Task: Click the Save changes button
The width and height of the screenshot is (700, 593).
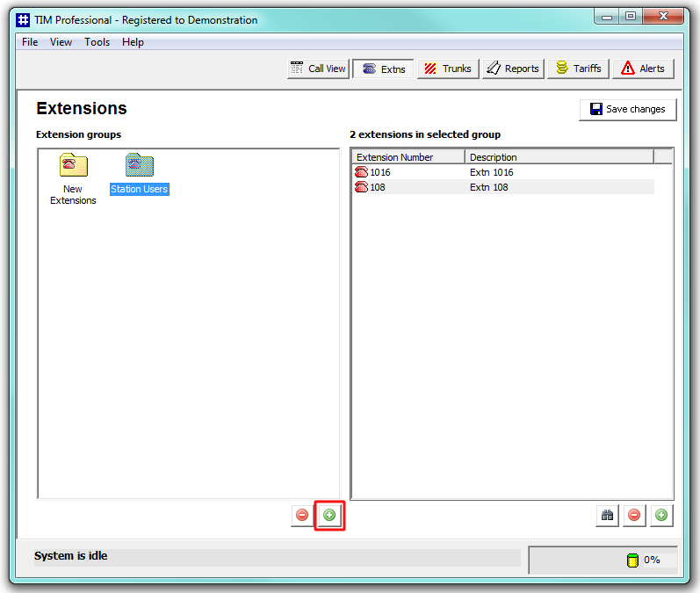Action: point(628,110)
